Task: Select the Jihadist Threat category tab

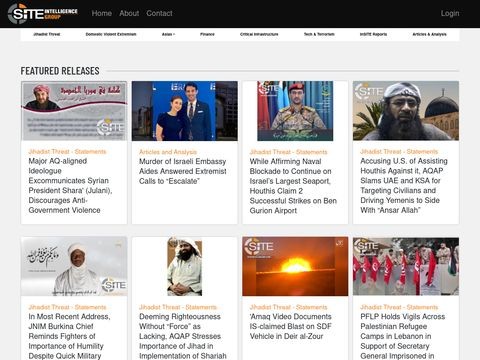Action: pos(47,34)
